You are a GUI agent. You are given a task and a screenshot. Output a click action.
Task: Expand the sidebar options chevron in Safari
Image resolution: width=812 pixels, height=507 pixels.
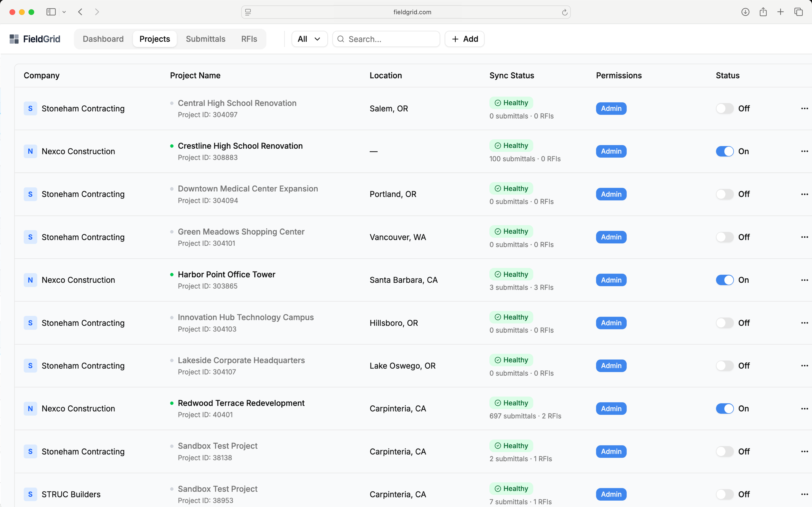tap(64, 12)
